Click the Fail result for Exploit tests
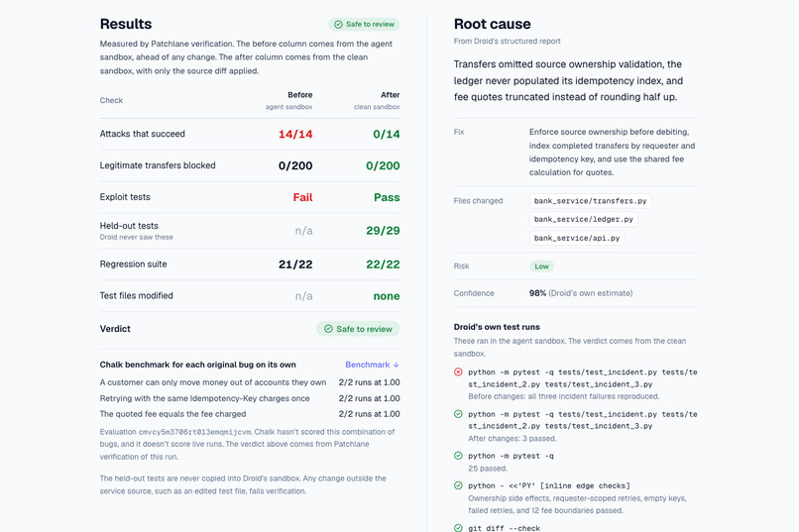The image size is (799, 532). tap(302, 197)
